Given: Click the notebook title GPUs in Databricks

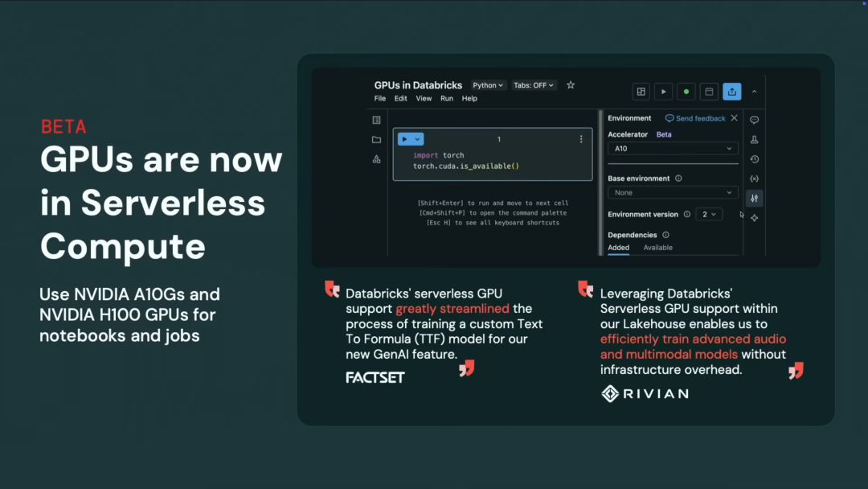Looking at the screenshot, I should pos(418,85).
